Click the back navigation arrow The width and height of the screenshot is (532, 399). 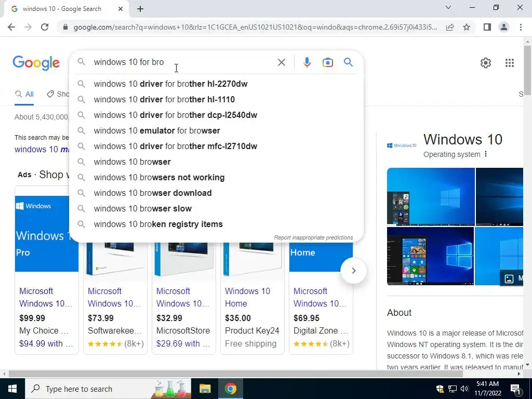tap(11, 27)
